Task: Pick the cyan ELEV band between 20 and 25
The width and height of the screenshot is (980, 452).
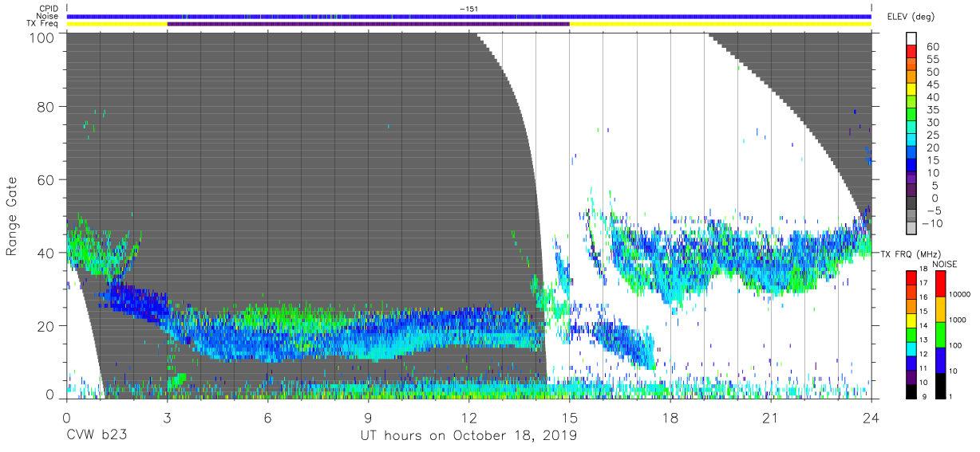Action: coord(912,141)
